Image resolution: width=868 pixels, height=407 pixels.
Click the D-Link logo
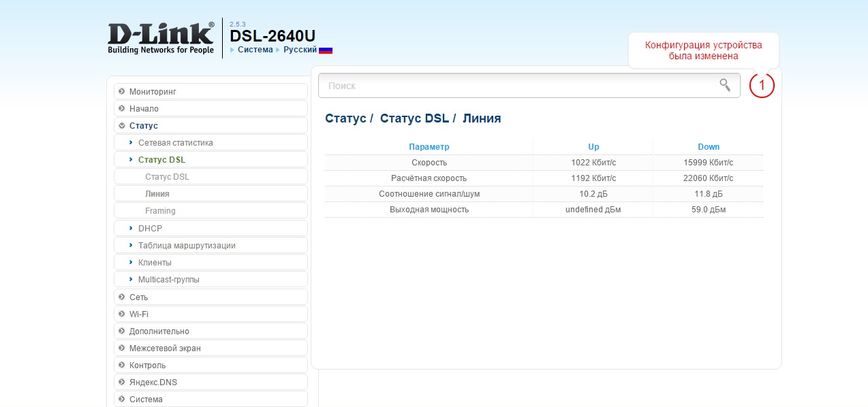pyautogui.click(x=161, y=37)
